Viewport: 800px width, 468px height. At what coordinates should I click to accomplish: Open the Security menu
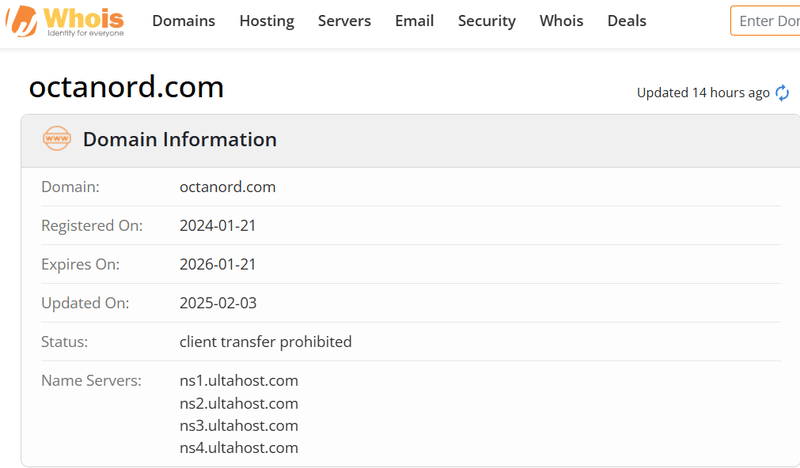[x=487, y=21]
